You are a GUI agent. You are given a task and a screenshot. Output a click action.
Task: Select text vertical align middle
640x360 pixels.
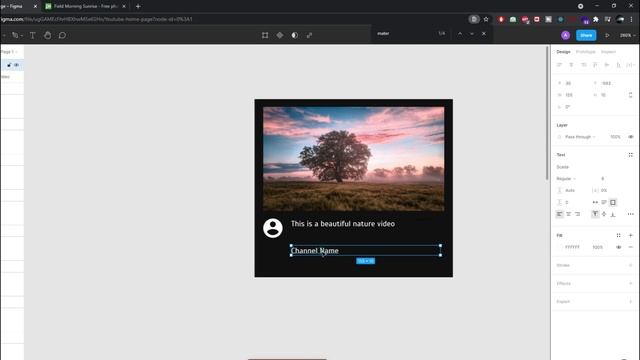pyautogui.click(x=604, y=214)
